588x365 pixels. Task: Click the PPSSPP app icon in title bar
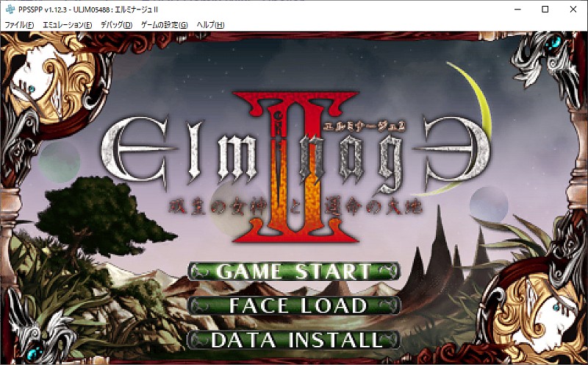coord(10,10)
